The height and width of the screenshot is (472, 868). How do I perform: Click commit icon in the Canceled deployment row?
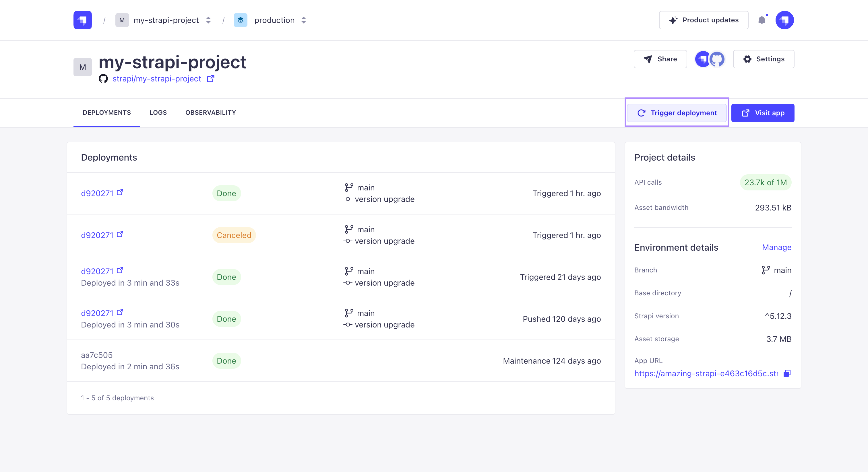(348, 241)
